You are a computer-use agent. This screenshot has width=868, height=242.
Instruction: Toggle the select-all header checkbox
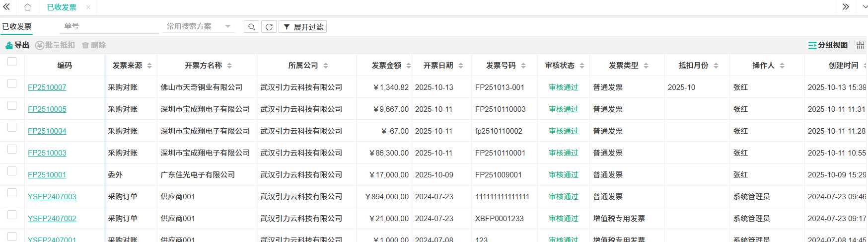tap(12, 62)
